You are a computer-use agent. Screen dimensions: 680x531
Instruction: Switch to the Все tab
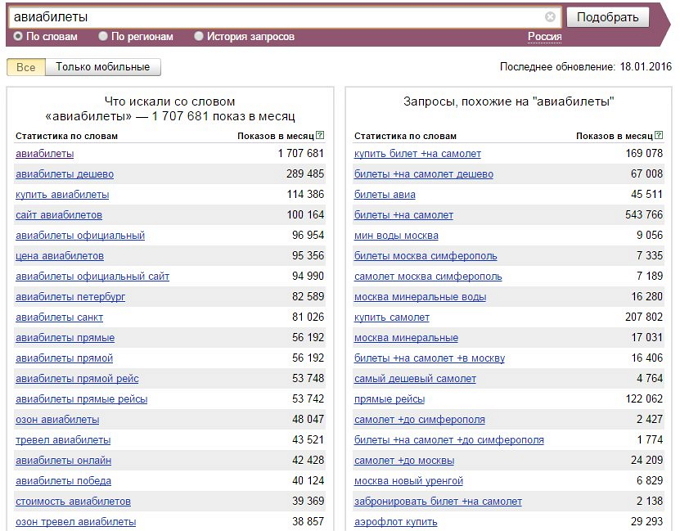pos(26,67)
